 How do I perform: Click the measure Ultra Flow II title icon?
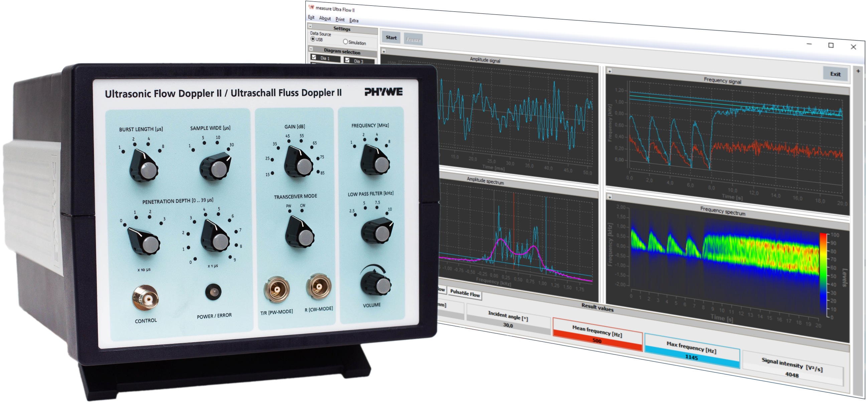[x=311, y=7]
